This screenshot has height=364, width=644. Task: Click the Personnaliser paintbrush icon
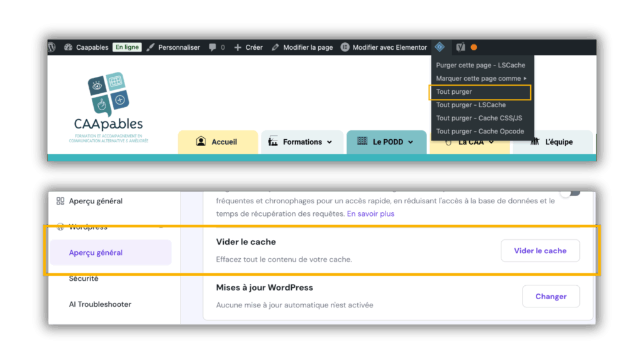(151, 47)
